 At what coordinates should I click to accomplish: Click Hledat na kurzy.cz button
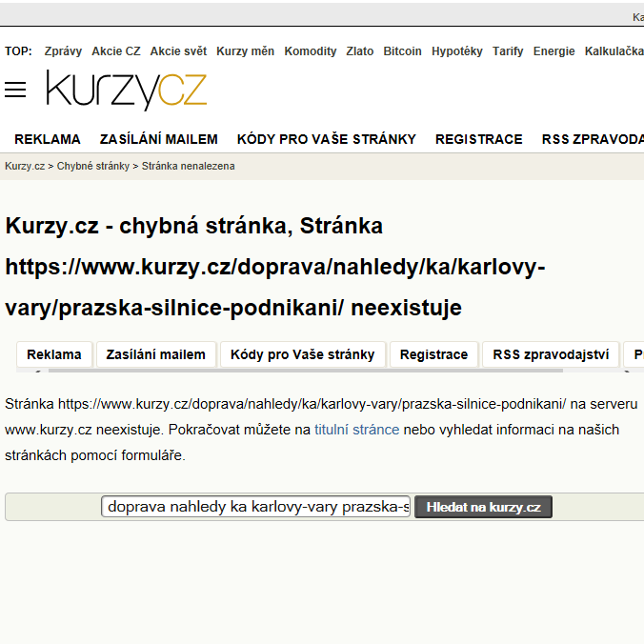pos(483,507)
